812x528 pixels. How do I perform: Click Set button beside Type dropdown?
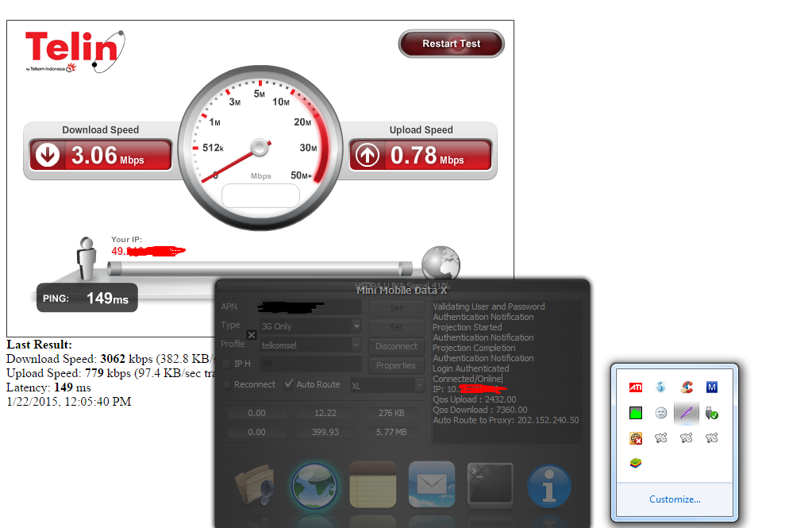tap(396, 327)
